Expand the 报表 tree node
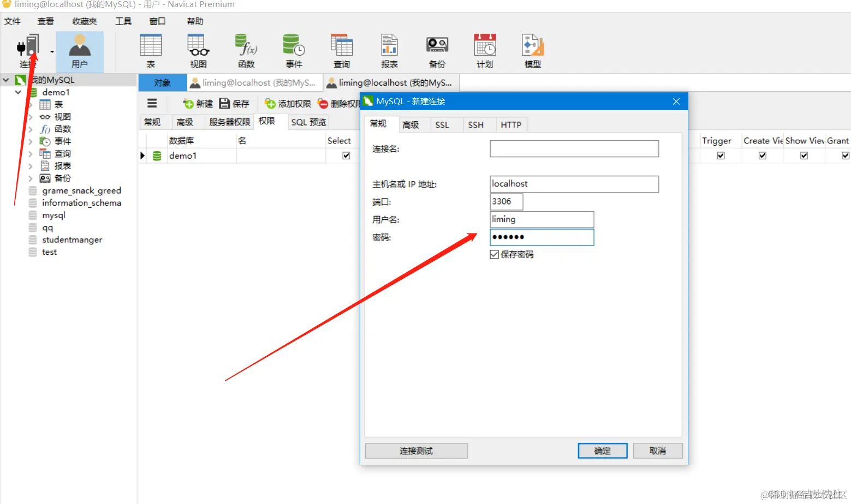The height and width of the screenshot is (504, 851). pos(31,166)
